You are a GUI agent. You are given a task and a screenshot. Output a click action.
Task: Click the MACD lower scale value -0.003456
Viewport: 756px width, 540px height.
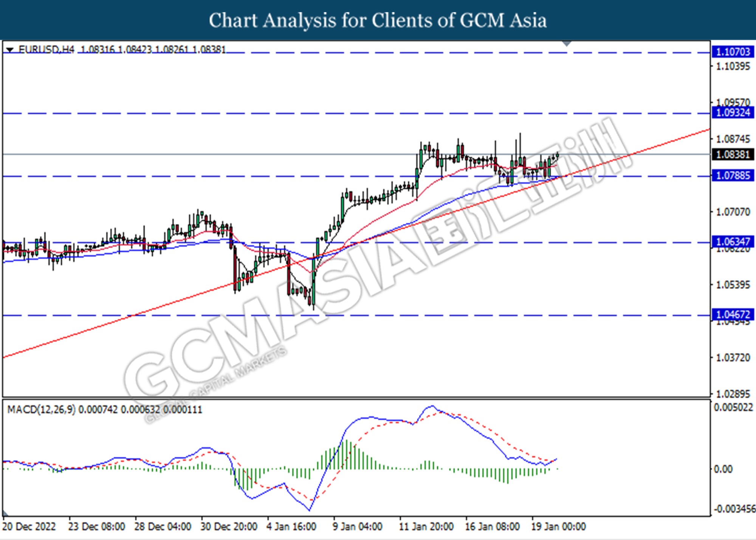(734, 509)
